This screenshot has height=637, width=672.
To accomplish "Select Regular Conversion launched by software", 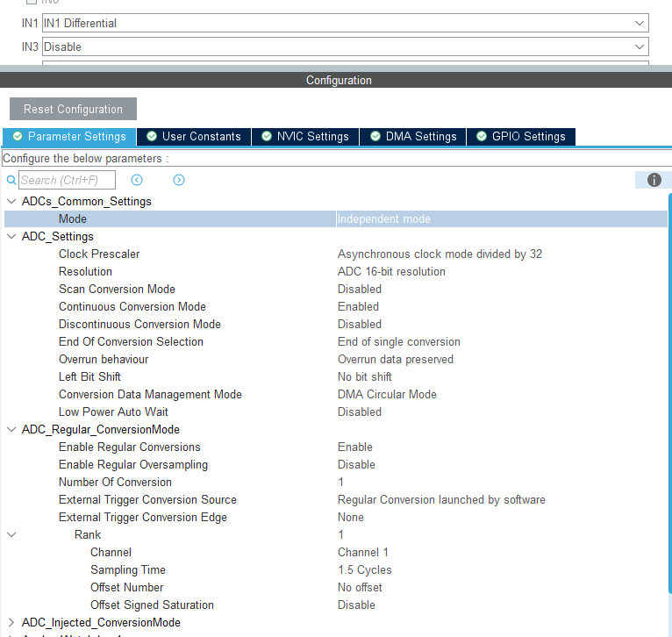I will pos(441,500).
